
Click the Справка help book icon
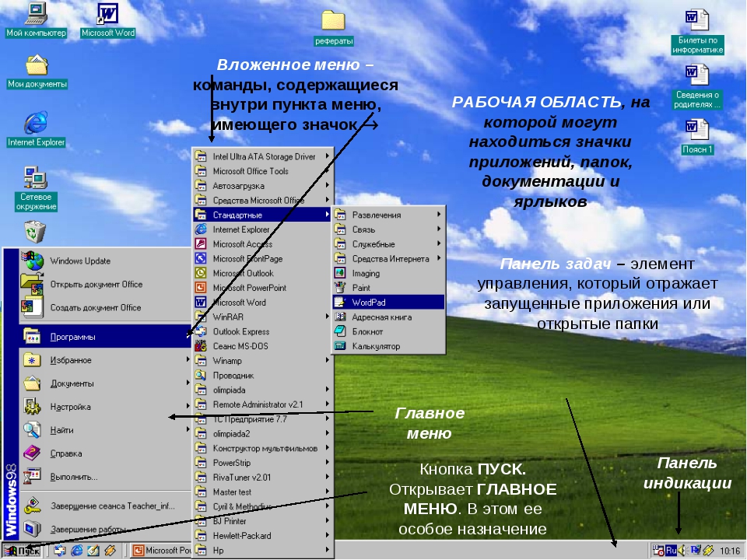(x=32, y=453)
